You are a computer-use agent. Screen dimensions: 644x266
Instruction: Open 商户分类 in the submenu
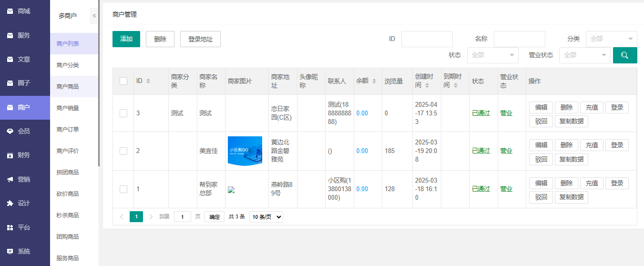tap(68, 65)
